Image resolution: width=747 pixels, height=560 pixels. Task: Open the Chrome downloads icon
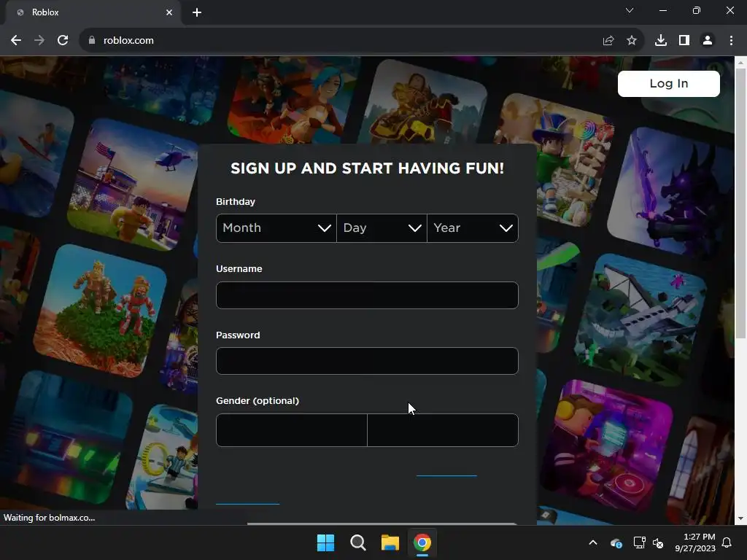tap(661, 41)
